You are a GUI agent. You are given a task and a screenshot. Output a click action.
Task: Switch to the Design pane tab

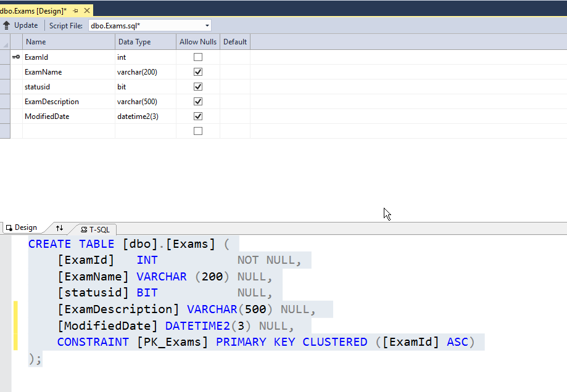tap(22, 228)
